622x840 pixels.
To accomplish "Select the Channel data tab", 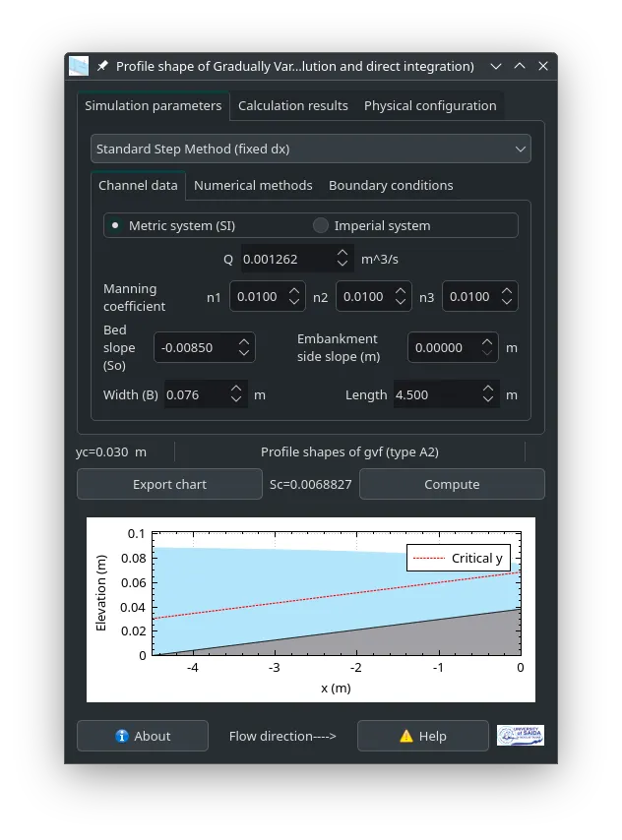I will 139,185.
